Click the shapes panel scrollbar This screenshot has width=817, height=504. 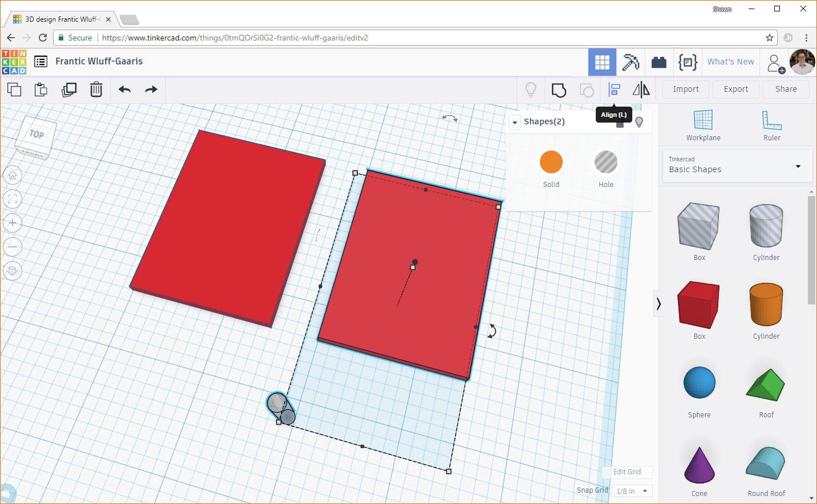pos(811,251)
